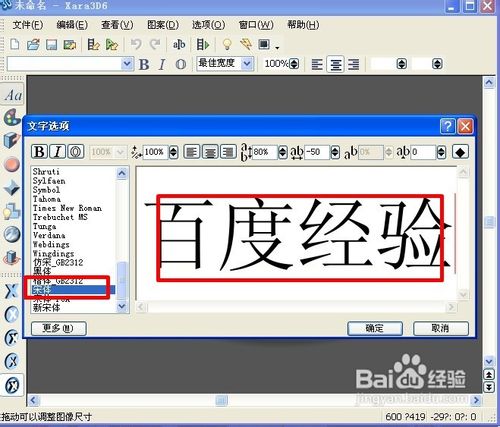Adjust the 100% zoom stepper on main toolbar
Image resolution: width=500 pixels, height=427 pixels.
[x=294, y=64]
